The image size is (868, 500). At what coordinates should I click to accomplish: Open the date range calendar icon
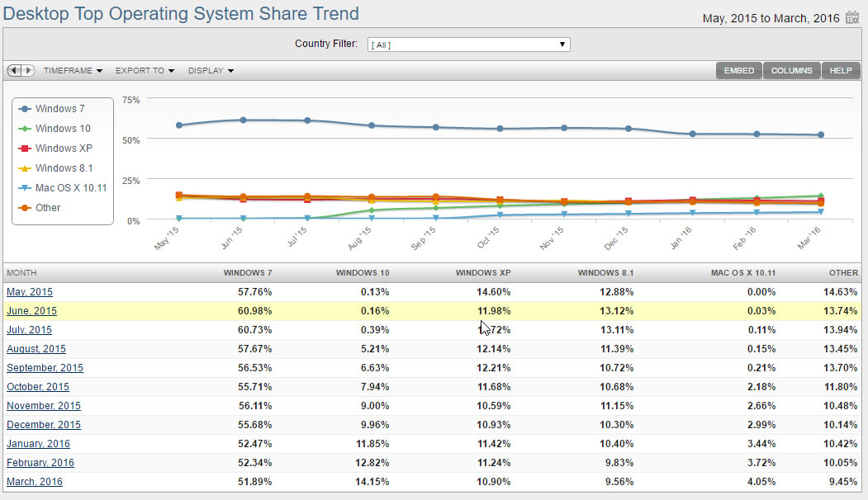(852, 17)
